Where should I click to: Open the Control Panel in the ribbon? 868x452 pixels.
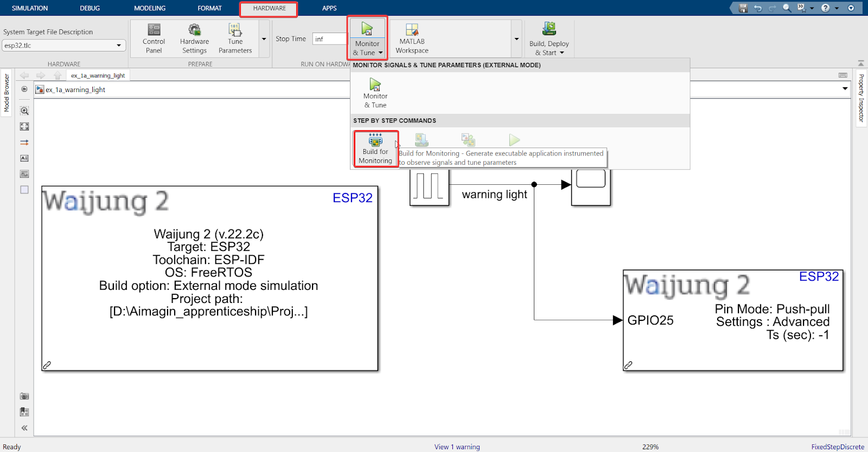154,38
